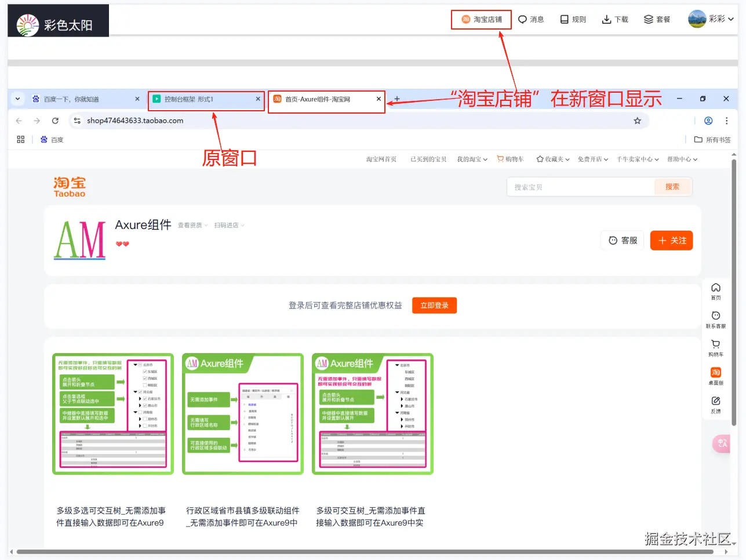This screenshot has width=746, height=560.
Task: Open browser profile icon
Action: [x=708, y=121]
